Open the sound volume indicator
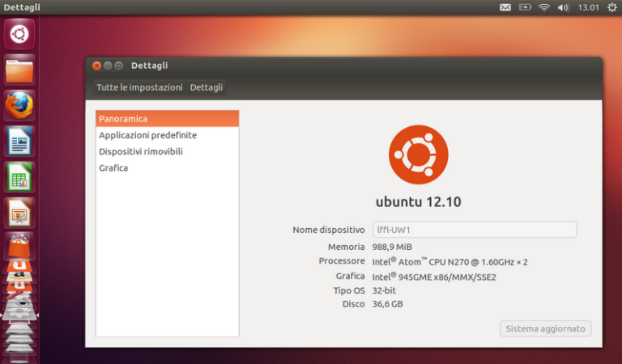 click(x=564, y=8)
